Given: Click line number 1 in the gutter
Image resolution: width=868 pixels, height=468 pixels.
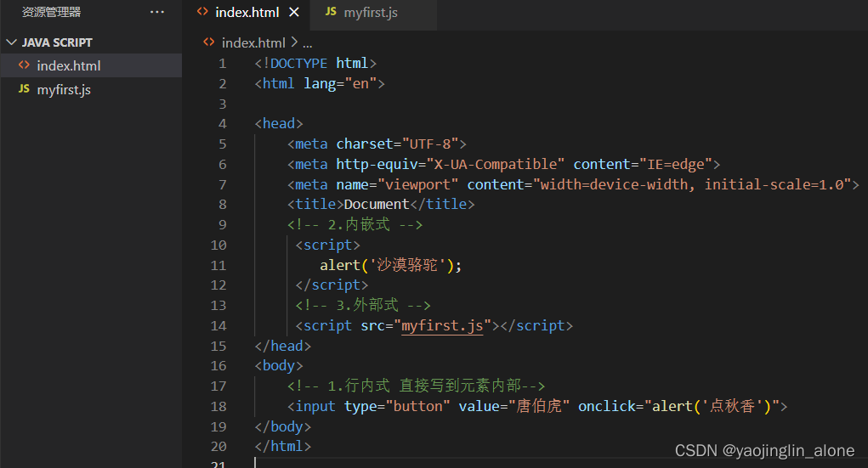Looking at the screenshot, I should pyautogui.click(x=222, y=64).
